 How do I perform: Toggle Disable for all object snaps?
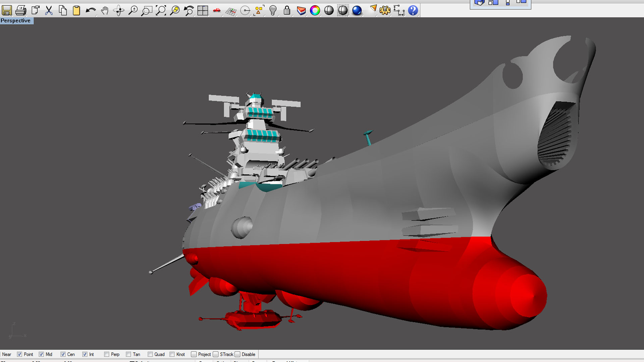[x=237, y=354]
